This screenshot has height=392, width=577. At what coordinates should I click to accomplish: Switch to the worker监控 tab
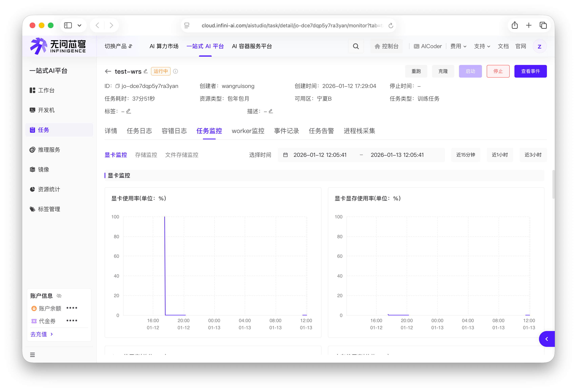248,131
